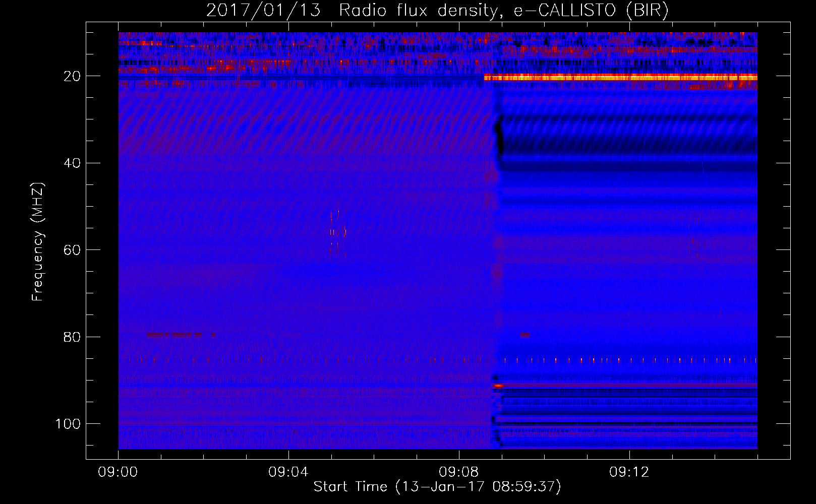Click the 'Start Time (13-Jan-17 08:59:37)' label
Screen dimensions: 816x504
[x=437, y=487]
